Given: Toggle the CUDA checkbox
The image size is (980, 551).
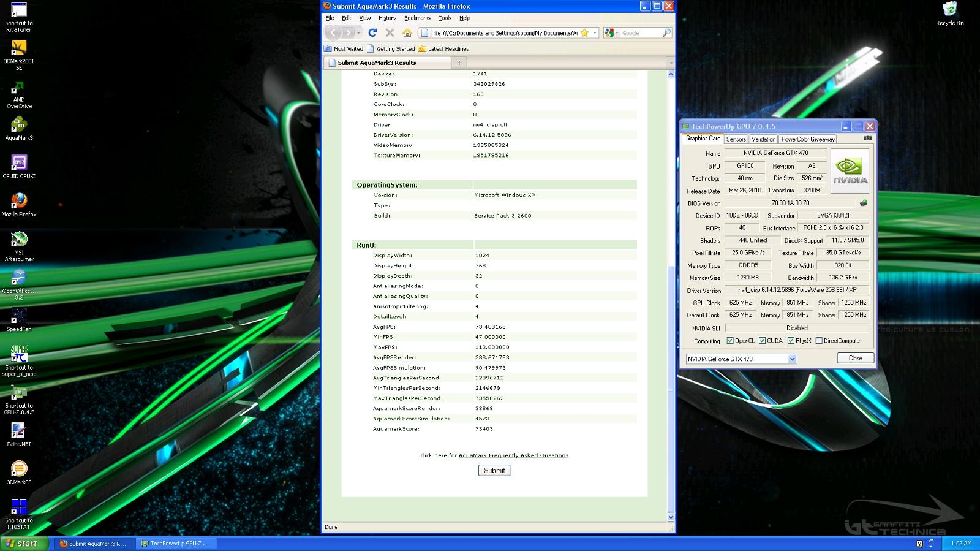Looking at the screenshot, I should (762, 341).
